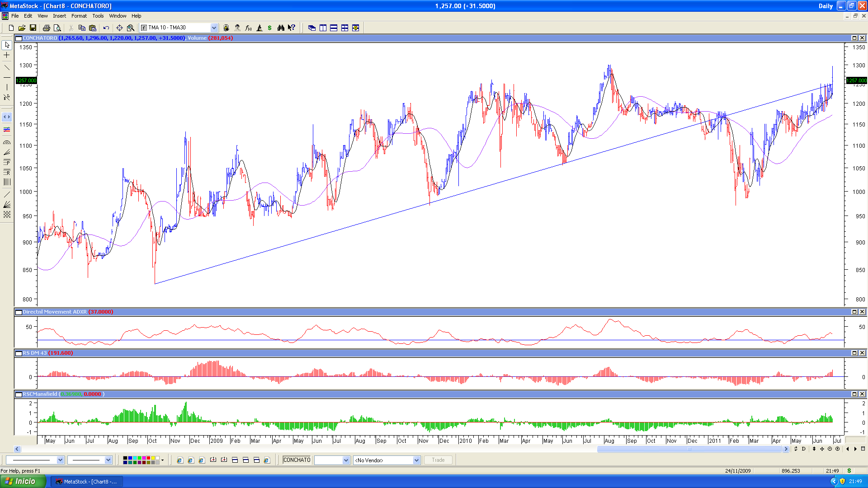Open the Insert menu
The image size is (868, 488).
point(59,16)
